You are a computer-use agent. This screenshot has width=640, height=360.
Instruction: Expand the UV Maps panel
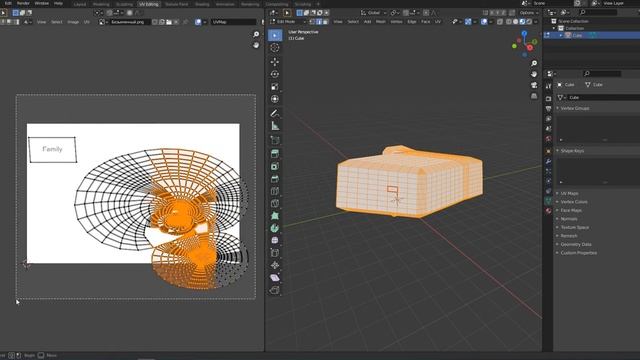pos(569,193)
